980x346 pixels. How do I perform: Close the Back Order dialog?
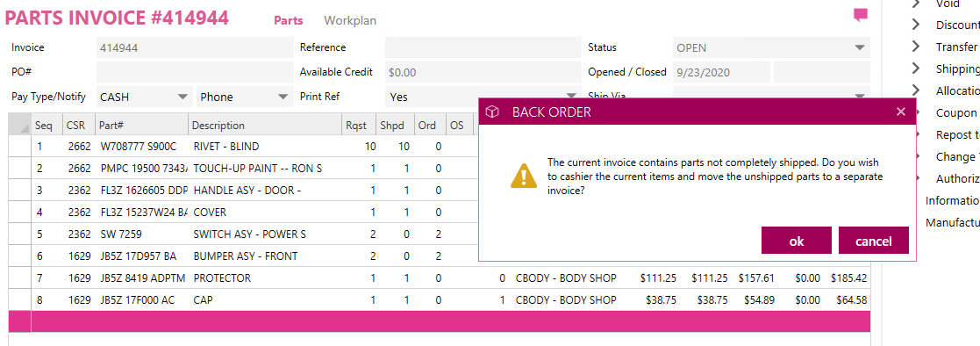click(x=901, y=112)
